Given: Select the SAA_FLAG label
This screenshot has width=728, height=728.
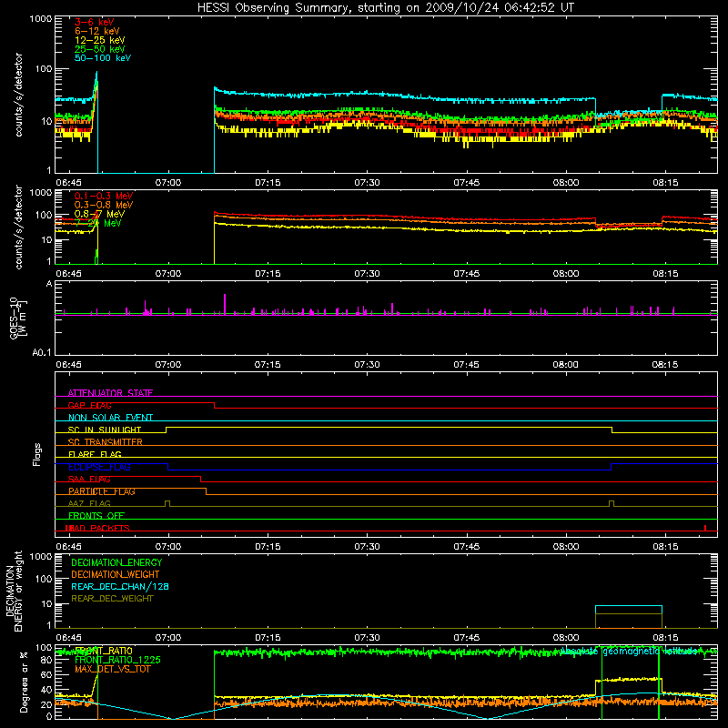Looking at the screenshot, I should [x=89, y=479].
